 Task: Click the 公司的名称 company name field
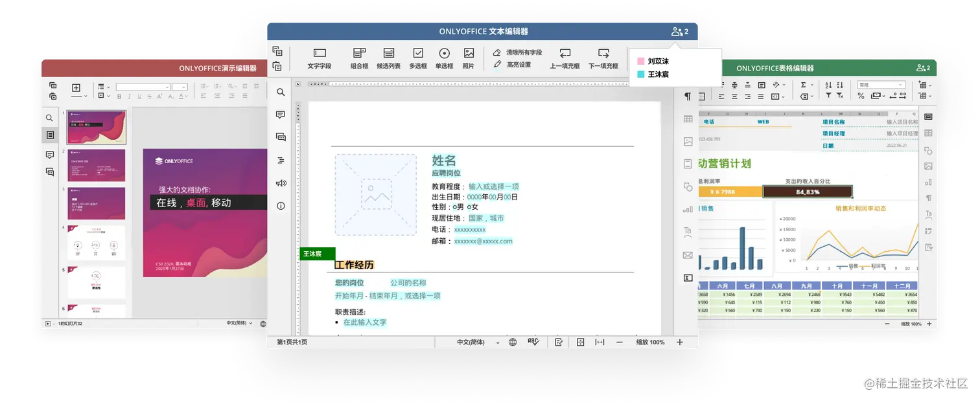point(408,283)
